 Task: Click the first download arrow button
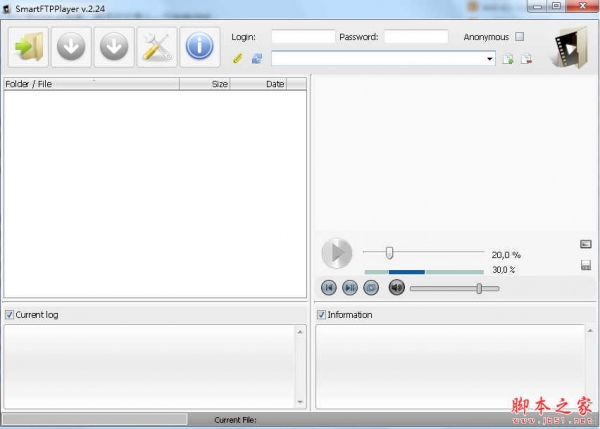(71, 45)
